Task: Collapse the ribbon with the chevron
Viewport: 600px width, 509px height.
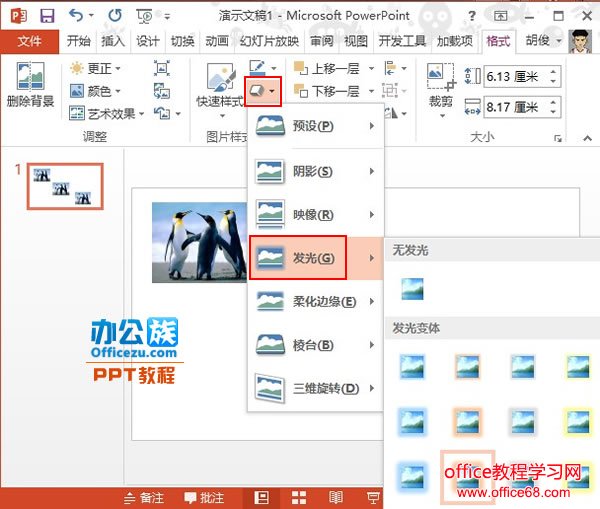Action: [587, 138]
